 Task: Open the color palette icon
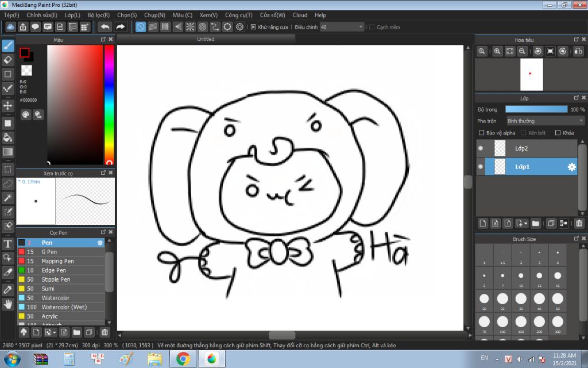[x=25, y=115]
